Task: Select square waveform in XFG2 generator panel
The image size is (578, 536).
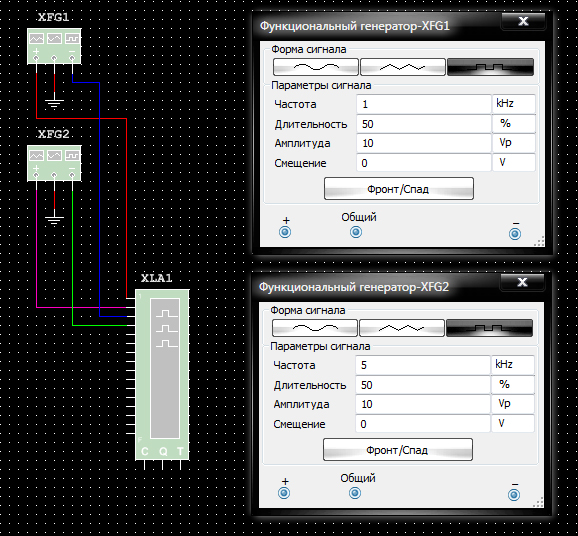Action: (x=490, y=328)
